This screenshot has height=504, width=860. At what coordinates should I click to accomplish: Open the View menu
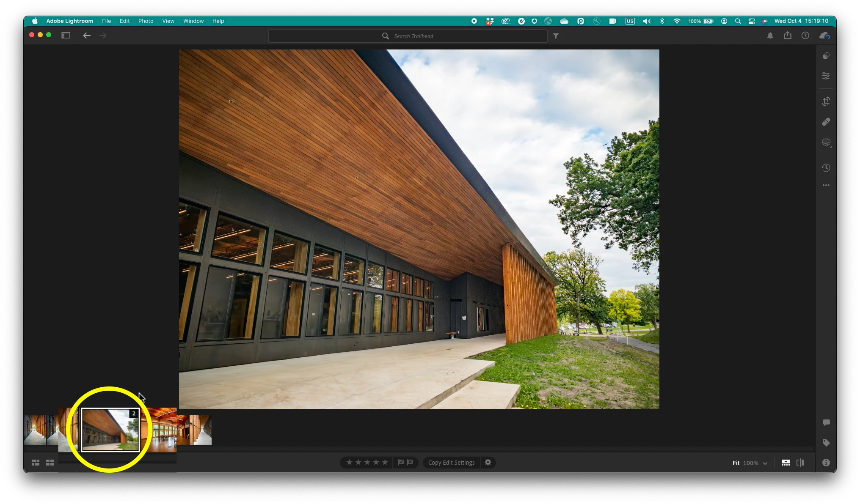168,21
